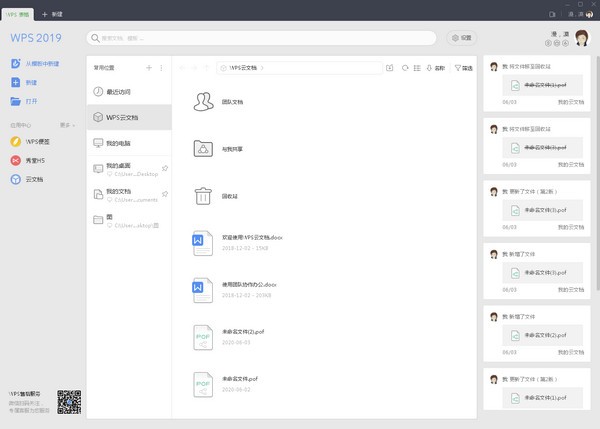Click the new tab plus button
600x429 pixels.
(x=44, y=14)
